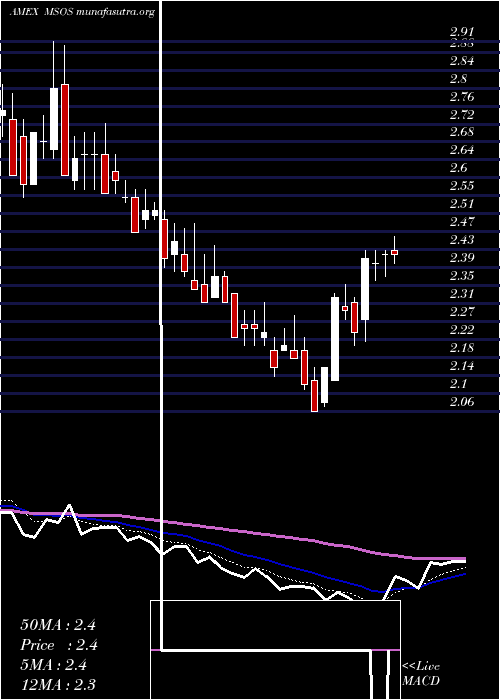Select the 2.68 price axis label

coord(462,132)
